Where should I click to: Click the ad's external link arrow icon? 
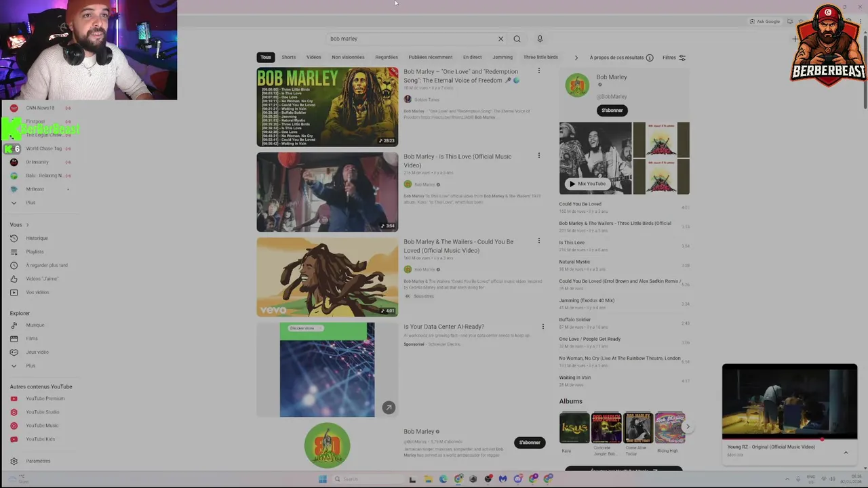pyautogui.click(x=389, y=407)
